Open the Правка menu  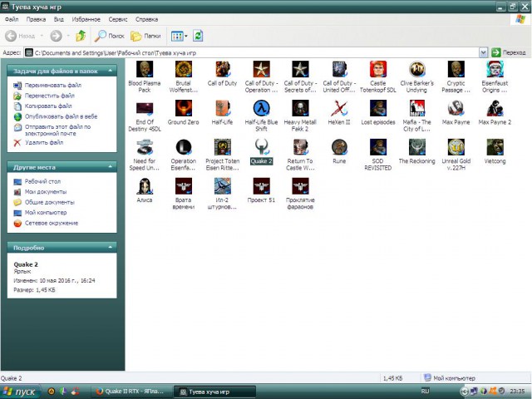pyautogui.click(x=36, y=19)
